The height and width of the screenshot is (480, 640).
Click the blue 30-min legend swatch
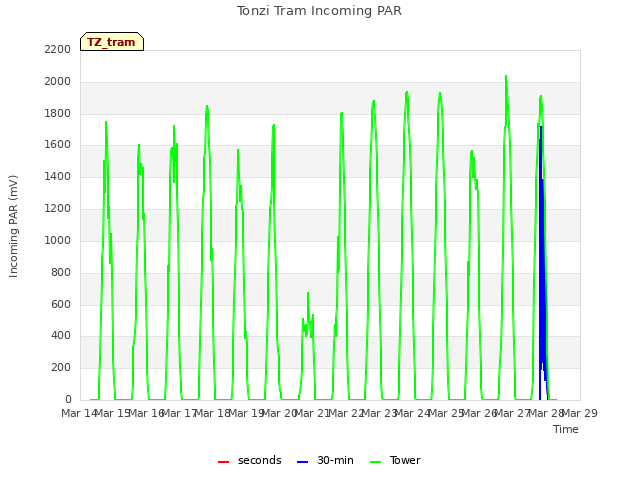tap(302, 462)
